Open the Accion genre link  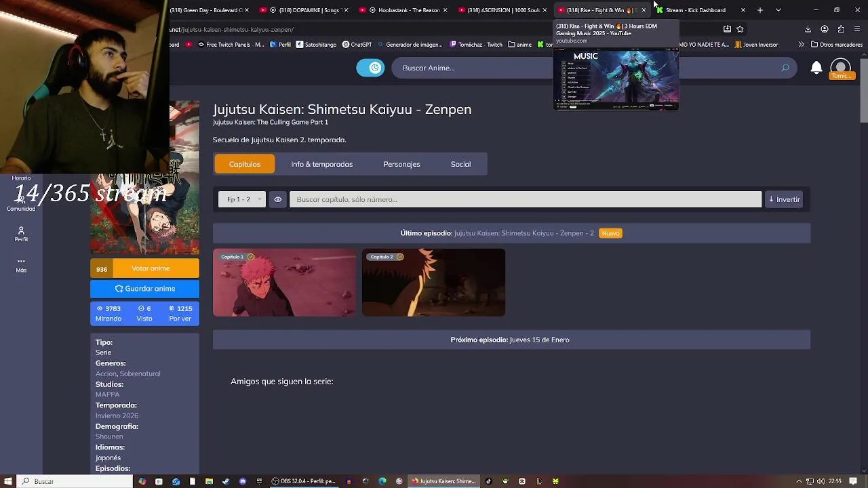point(106,373)
